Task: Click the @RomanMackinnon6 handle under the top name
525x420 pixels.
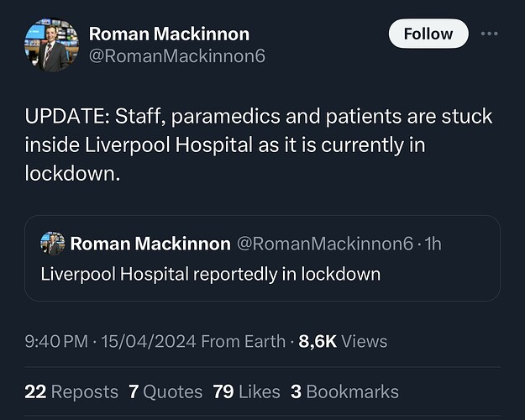Action: click(176, 57)
